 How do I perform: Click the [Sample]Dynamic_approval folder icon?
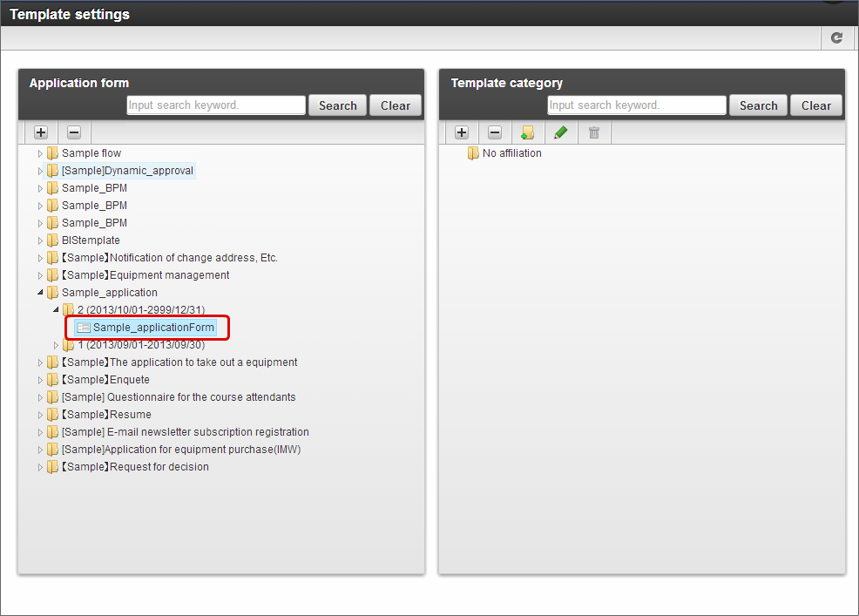tap(52, 171)
